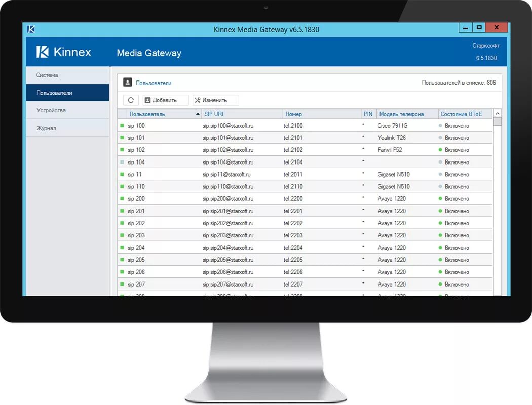The width and height of the screenshot is (532, 405).
Task: Click phone model Fanvil F52
Action: pos(390,150)
